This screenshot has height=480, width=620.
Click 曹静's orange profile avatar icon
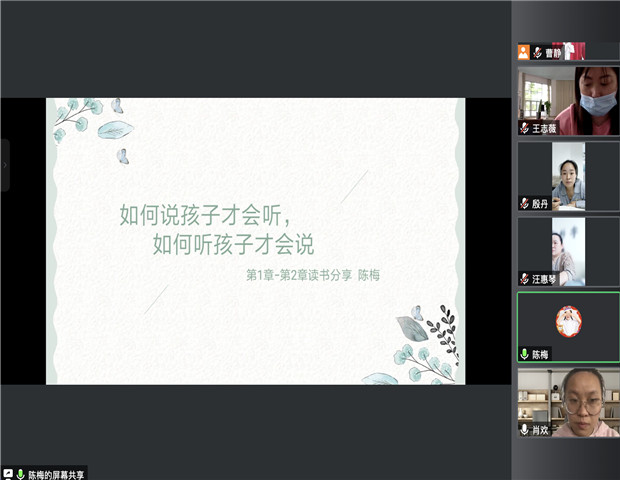523,52
